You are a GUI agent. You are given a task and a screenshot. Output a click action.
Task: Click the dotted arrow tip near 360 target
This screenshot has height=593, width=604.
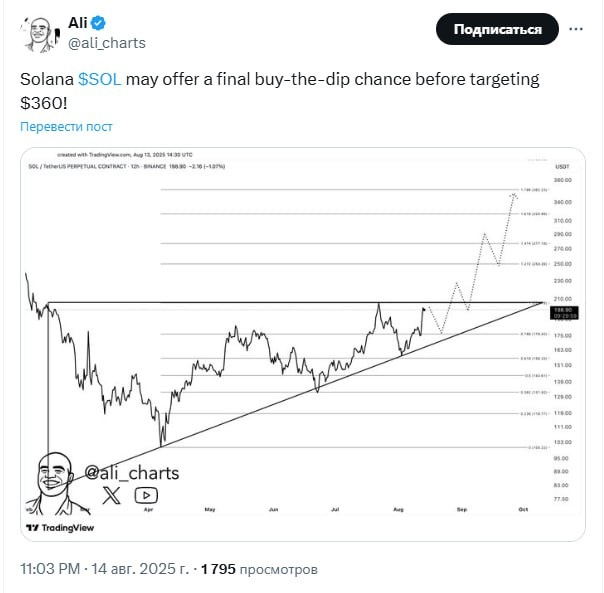pos(516,193)
